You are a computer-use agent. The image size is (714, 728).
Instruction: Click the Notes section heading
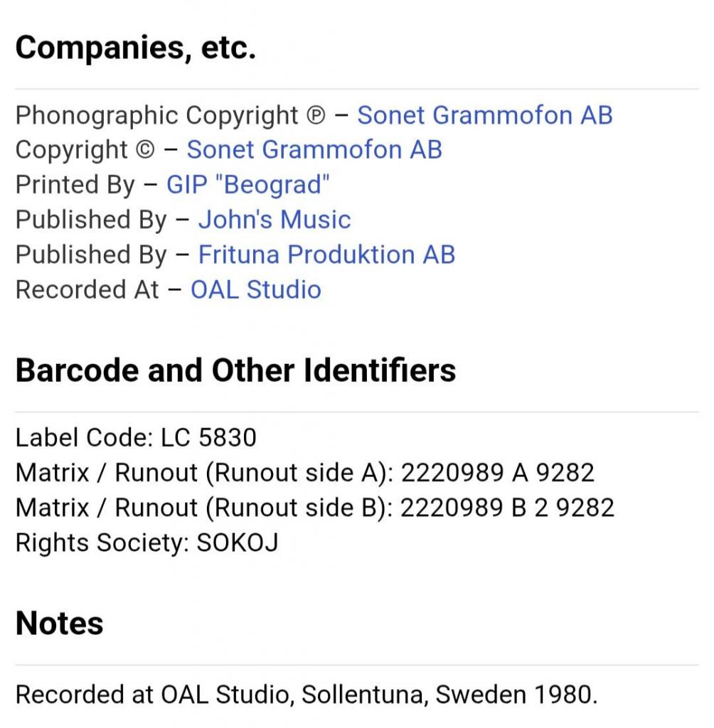pyautogui.click(x=59, y=623)
